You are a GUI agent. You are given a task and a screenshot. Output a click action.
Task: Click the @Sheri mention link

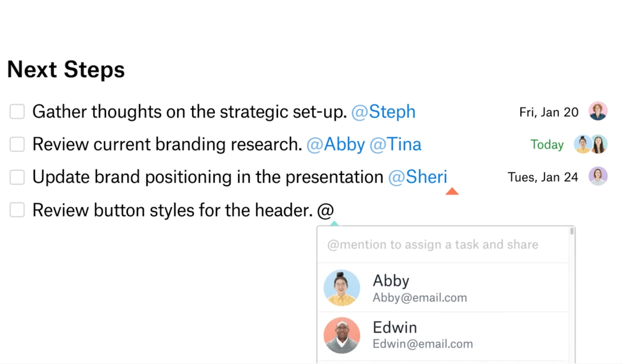(417, 177)
